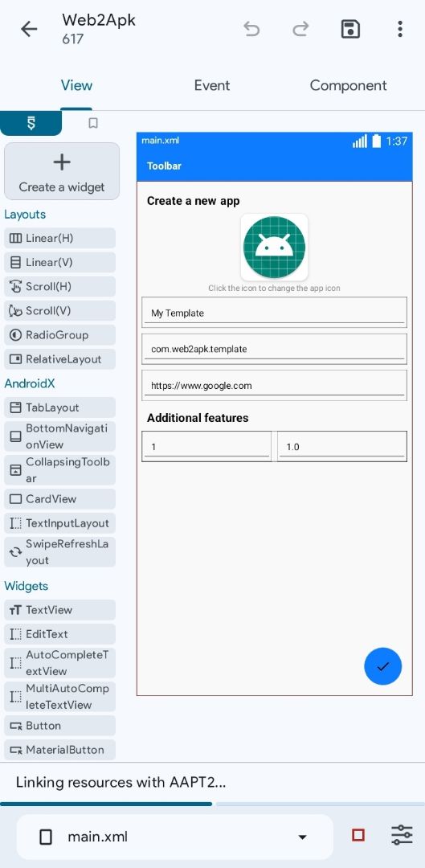Select the https://www.google.com URL field
Image resolution: width=425 pixels, height=868 pixels.
[x=275, y=385]
